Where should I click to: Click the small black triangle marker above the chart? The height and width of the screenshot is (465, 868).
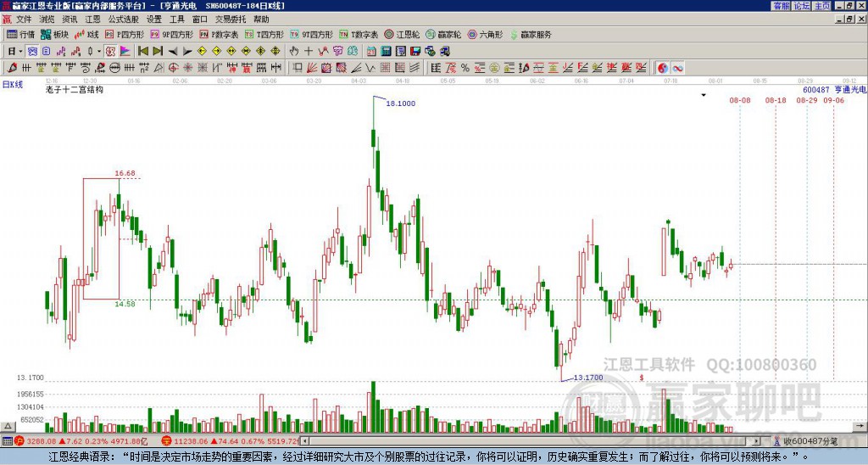(704, 95)
